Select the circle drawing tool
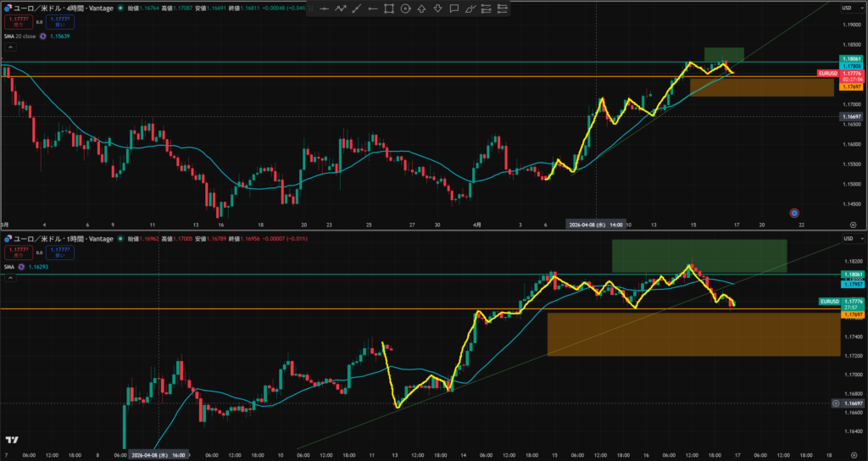868x461 pixels. (x=406, y=8)
